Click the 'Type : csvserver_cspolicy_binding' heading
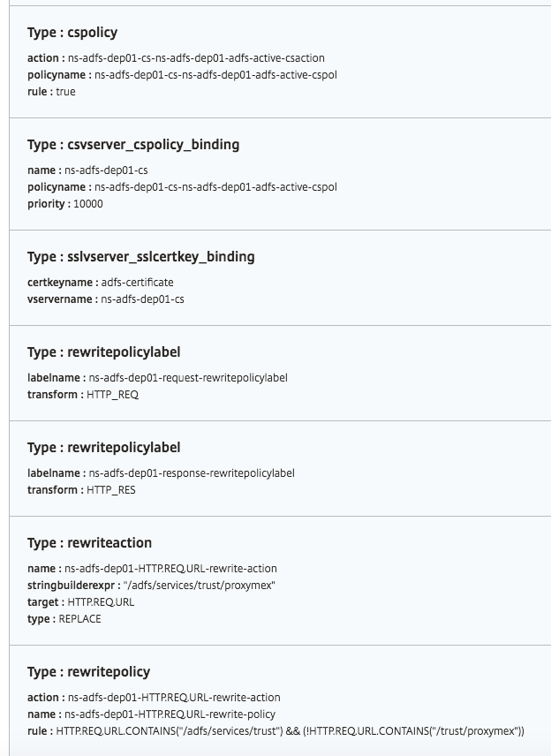Viewport: 551px width, 756px height. pyautogui.click(x=133, y=145)
